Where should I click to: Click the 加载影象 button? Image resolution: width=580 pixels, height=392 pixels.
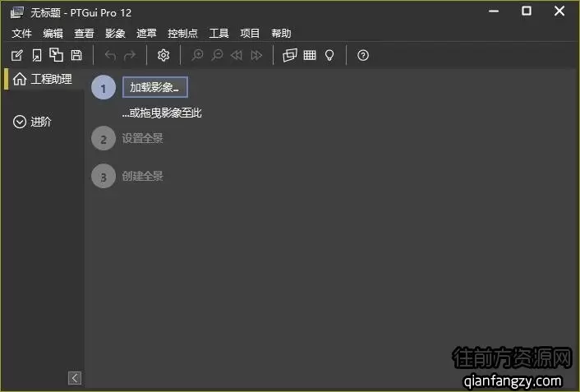(x=155, y=87)
